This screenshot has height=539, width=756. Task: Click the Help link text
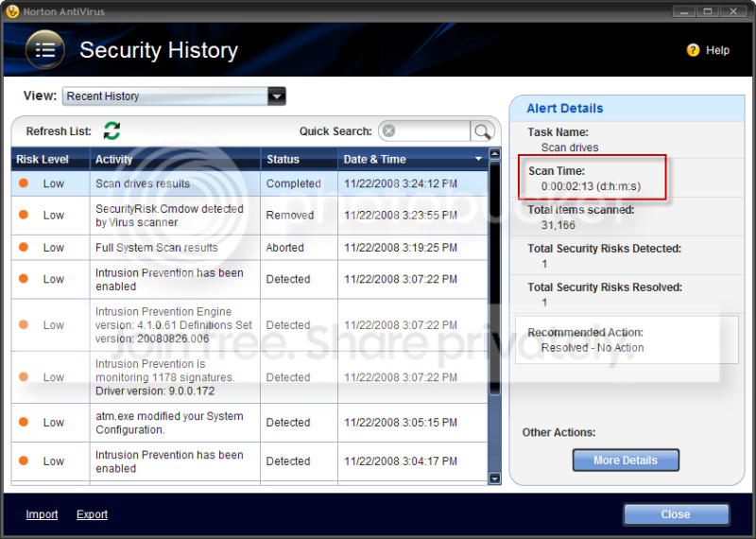point(717,50)
